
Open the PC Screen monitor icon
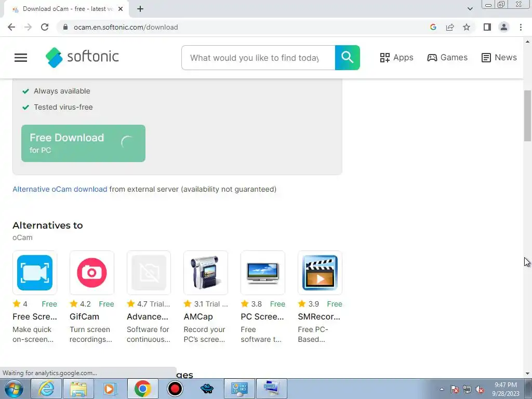pyautogui.click(x=262, y=273)
